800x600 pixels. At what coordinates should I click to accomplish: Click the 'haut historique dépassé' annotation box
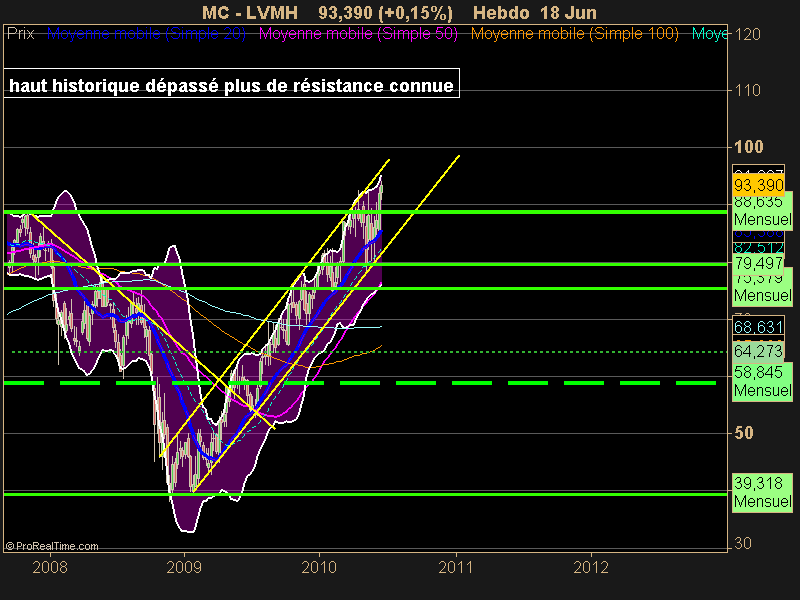(x=232, y=83)
